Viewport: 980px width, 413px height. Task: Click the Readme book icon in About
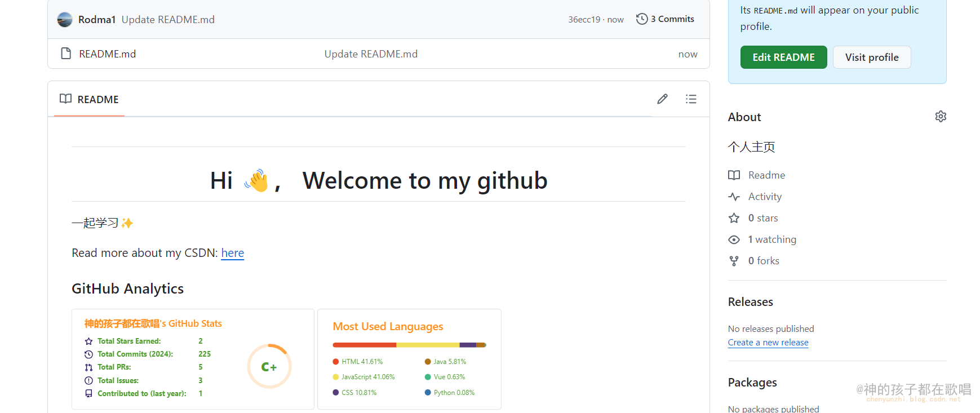pyautogui.click(x=734, y=175)
